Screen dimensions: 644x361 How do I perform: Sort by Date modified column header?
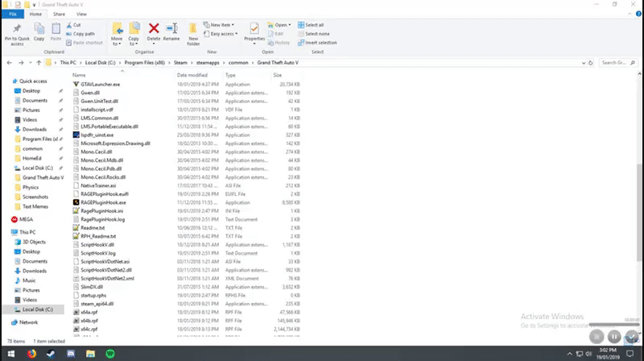tap(192, 75)
